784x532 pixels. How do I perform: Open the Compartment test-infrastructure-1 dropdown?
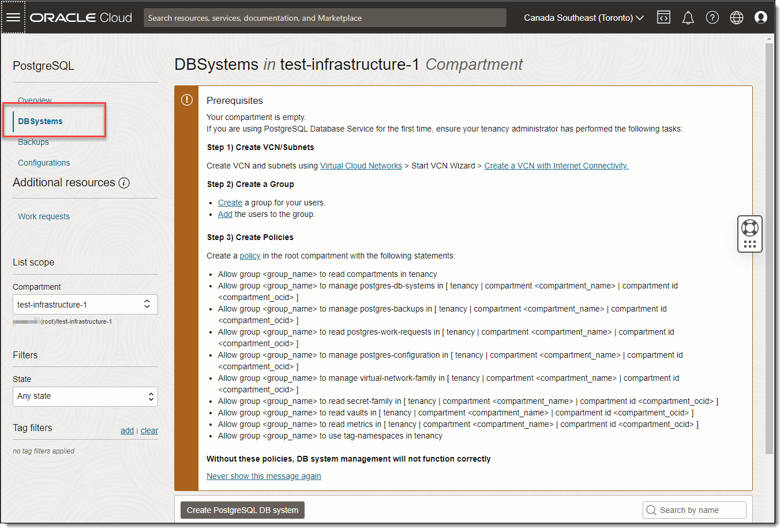85,305
